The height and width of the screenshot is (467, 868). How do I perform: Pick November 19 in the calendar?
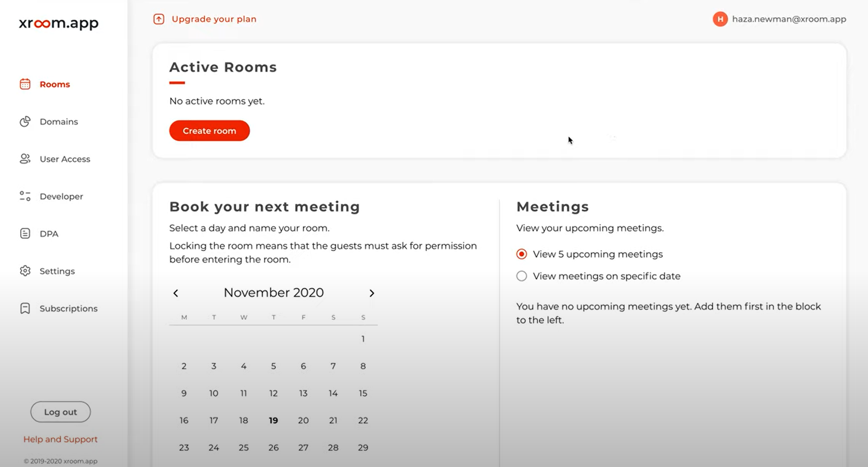click(273, 420)
